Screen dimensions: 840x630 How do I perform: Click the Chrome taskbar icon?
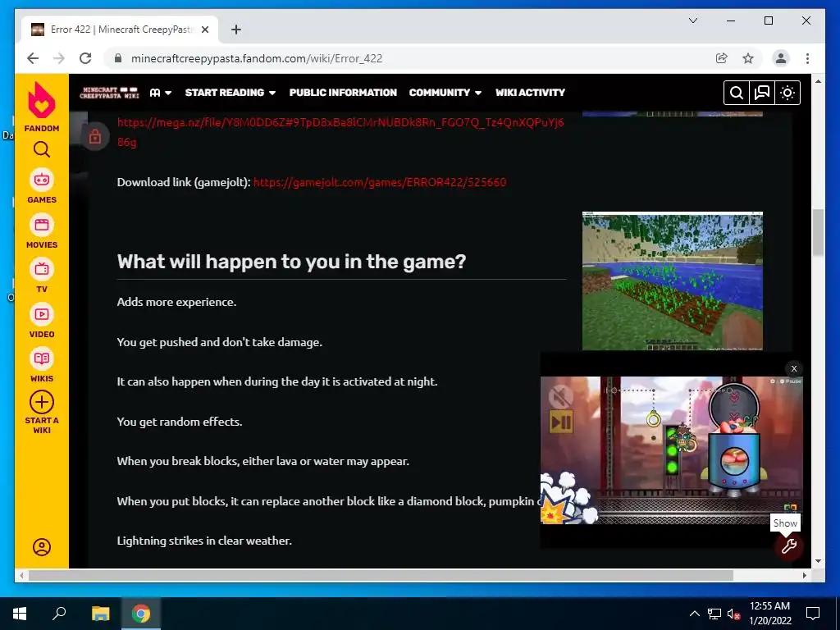(x=141, y=614)
